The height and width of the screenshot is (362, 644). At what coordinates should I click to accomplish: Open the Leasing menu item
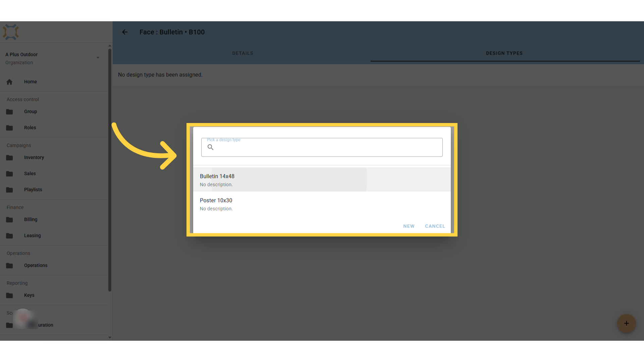(x=54, y=236)
